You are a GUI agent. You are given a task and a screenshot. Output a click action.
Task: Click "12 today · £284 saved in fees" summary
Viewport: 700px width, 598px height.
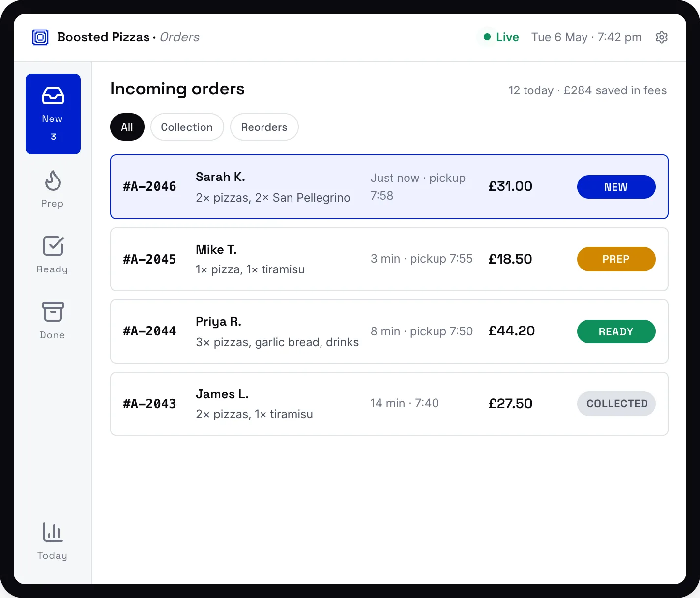[587, 90]
